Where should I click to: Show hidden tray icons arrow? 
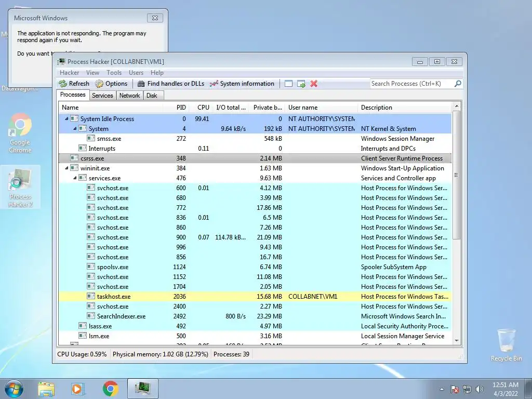(x=442, y=389)
